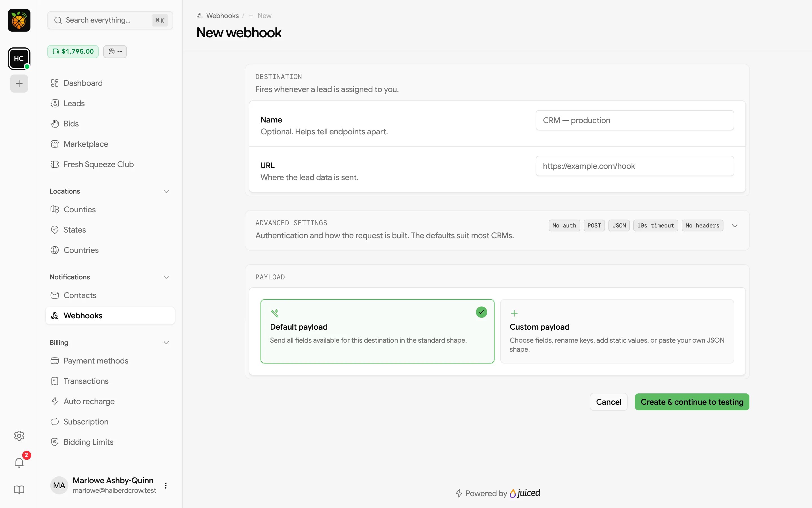This screenshot has width=812, height=508.
Task: Click the Webhooks breadcrumb link
Action: coord(222,16)
